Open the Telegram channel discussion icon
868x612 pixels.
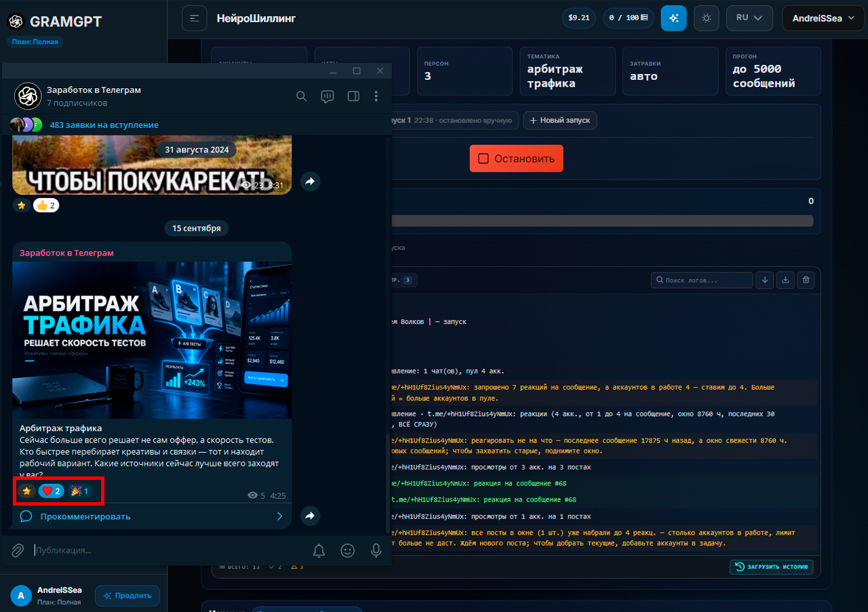[327, 96]
